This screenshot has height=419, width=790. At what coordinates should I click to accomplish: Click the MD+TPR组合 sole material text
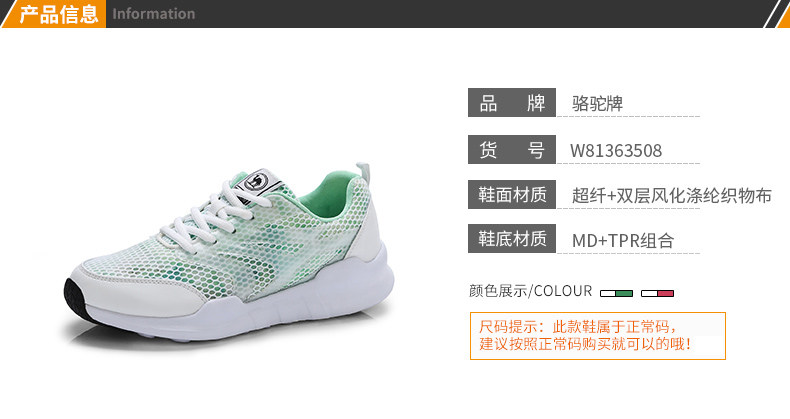click(623, 241)
